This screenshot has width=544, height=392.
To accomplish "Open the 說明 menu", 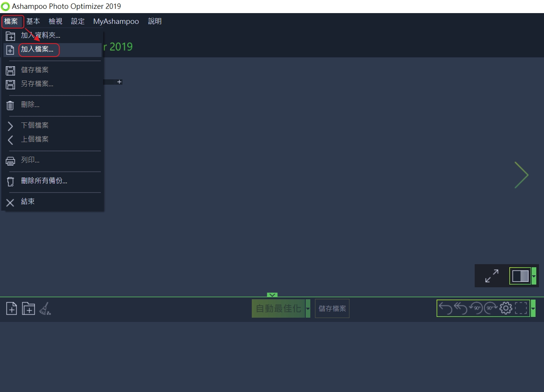I will coord(155,22).
